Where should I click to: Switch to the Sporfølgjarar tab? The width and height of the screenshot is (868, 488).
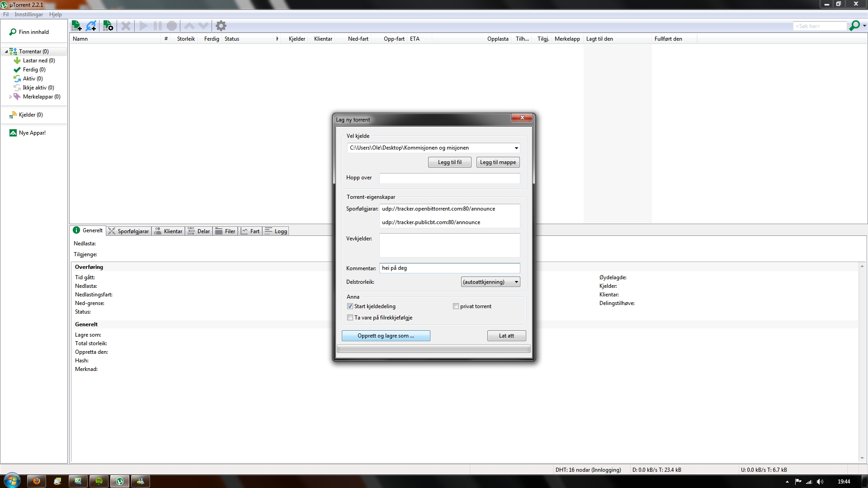click(x=129, y=231)
